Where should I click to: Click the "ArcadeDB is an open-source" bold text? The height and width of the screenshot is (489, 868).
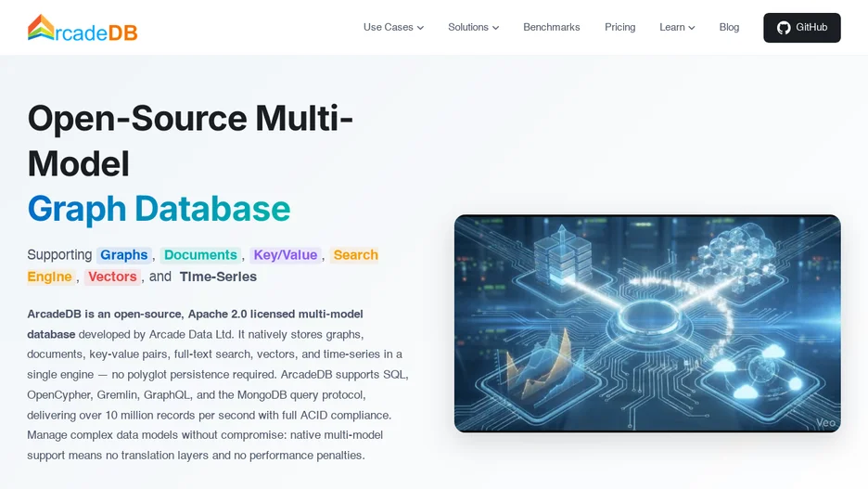pos(105,314)
